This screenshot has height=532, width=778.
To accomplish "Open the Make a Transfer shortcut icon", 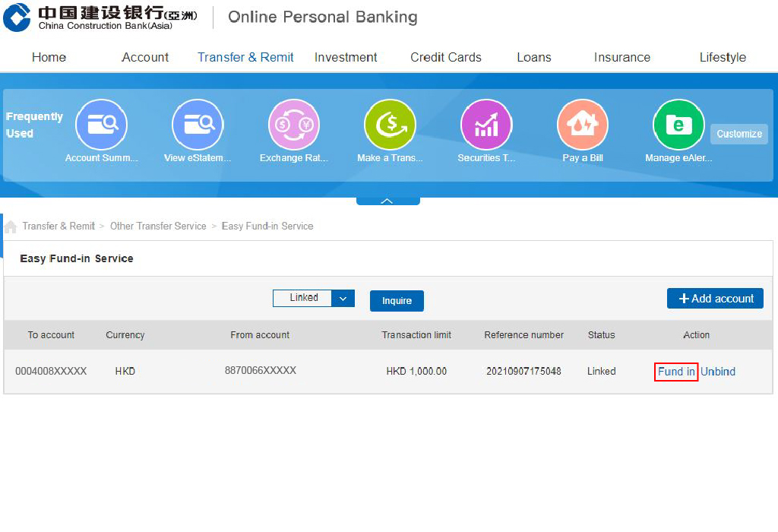I will pyautogui.click(x=390, y=125).
